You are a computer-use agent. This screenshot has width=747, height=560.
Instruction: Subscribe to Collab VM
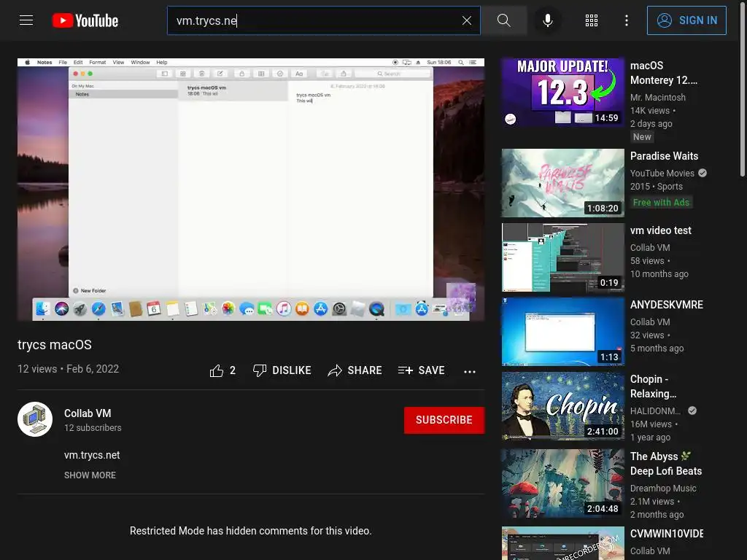click(x=444, y=420)
